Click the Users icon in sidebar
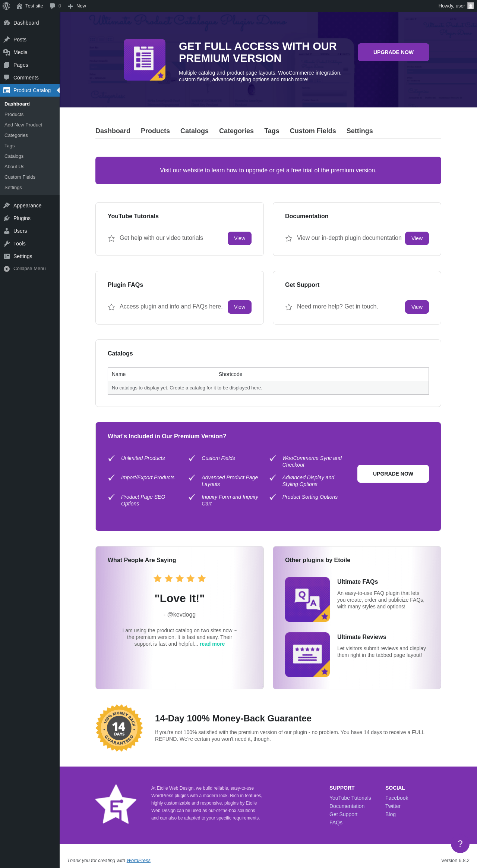477x868 pixels. tap(7, 231)
